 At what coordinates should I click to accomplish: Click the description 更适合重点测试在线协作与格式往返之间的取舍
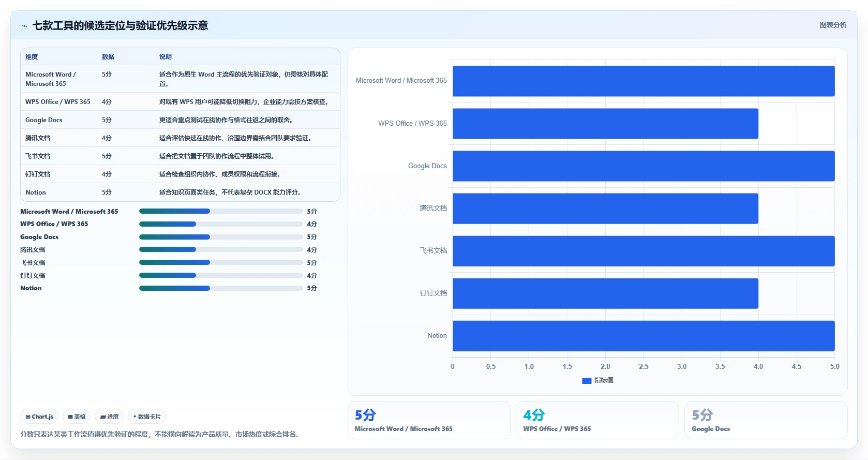tap(226, 120)
